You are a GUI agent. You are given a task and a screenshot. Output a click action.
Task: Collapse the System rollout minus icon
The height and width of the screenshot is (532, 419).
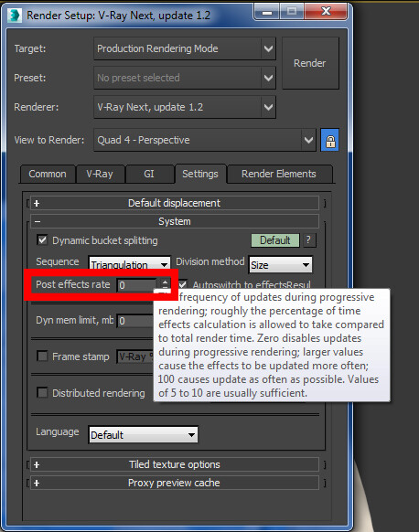(x=37, y=221)
